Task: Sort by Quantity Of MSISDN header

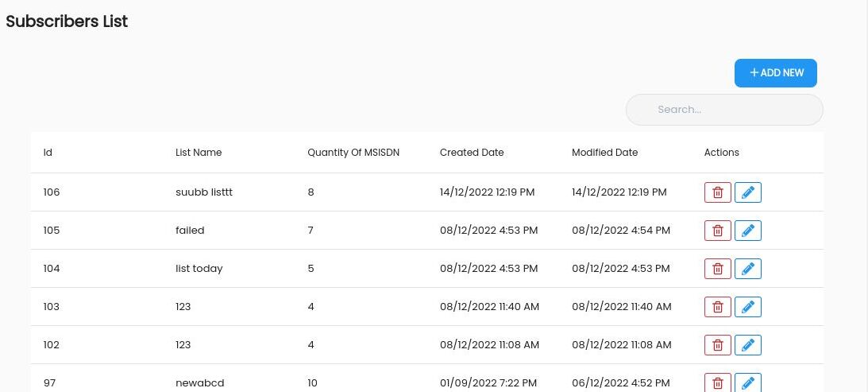Action: click(x=353, y=153)
